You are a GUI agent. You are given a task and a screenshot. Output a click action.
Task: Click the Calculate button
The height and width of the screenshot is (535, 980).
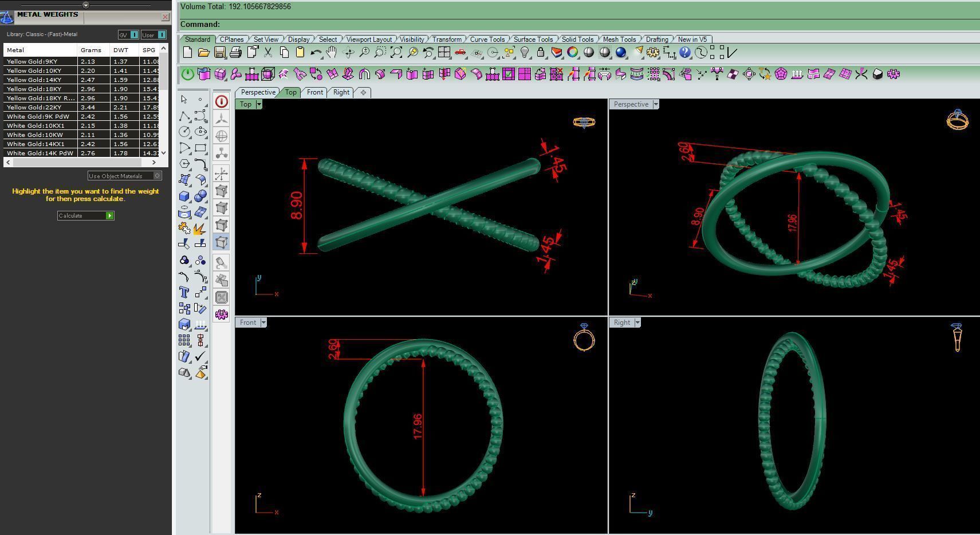(x=86, y=215)
